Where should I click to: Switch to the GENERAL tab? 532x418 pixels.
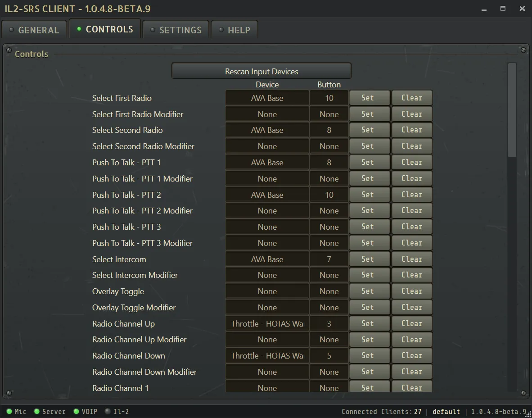34,30
